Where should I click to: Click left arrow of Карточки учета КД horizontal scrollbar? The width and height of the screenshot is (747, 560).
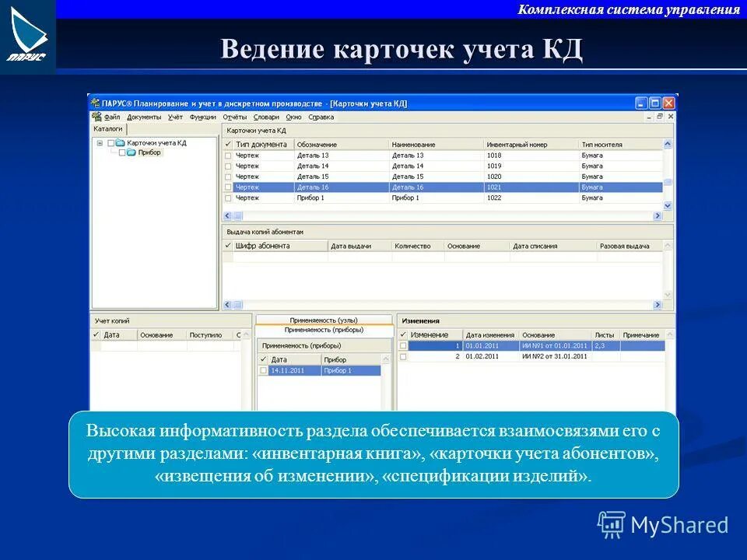point(228,215)
